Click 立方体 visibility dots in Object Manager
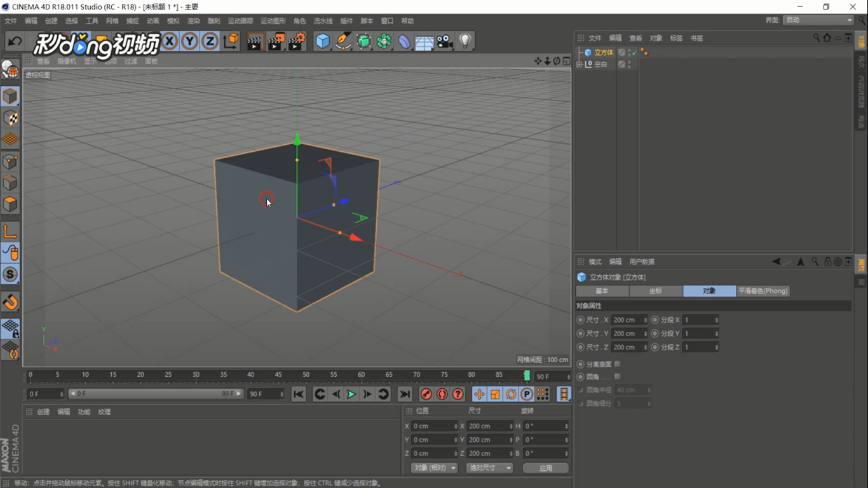 pos(629,53)
